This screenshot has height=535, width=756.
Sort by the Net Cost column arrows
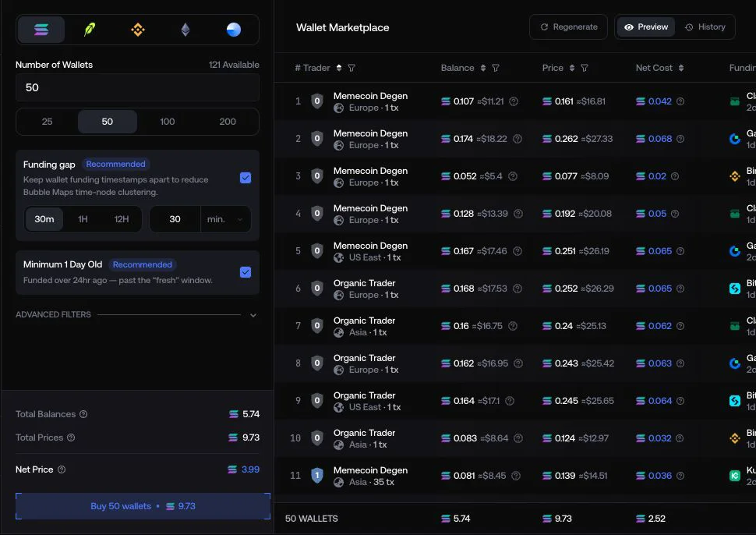(681, 68)
